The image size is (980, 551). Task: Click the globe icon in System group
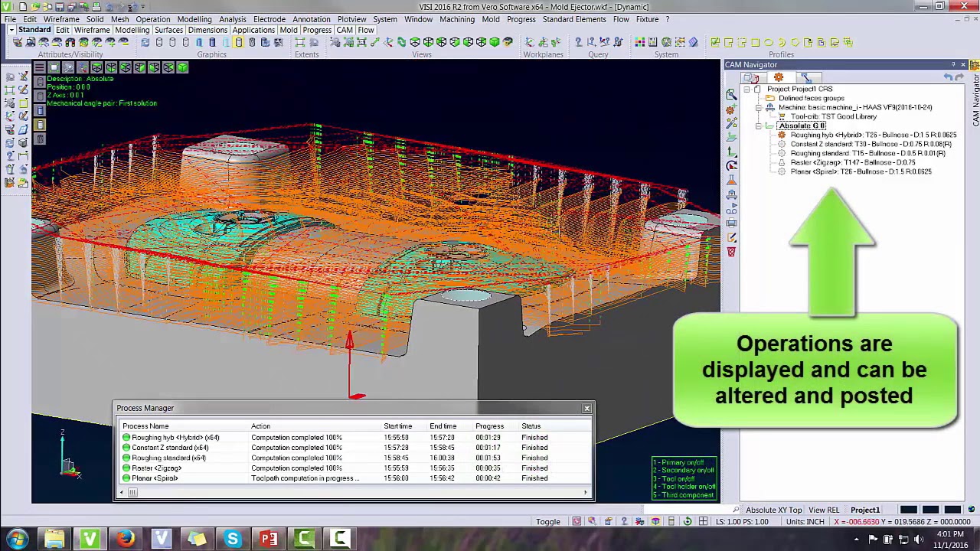pyautogui.click(x=666, y=42)
